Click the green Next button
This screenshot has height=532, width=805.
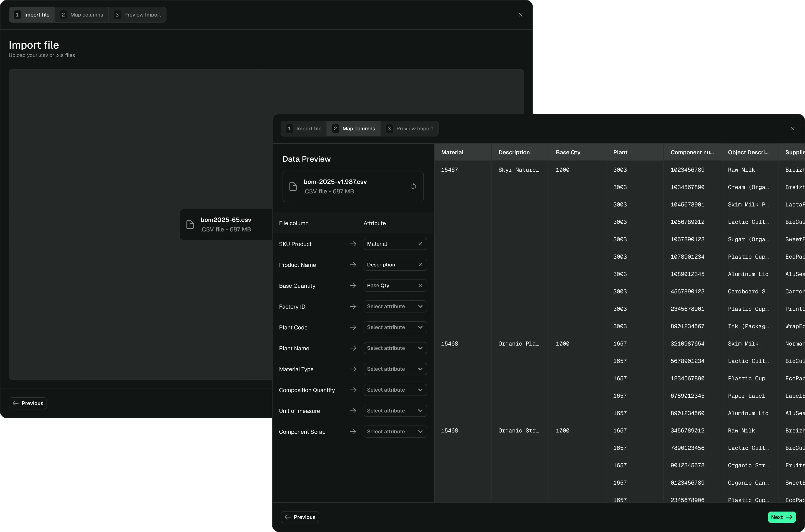click(x=782, y=517)
